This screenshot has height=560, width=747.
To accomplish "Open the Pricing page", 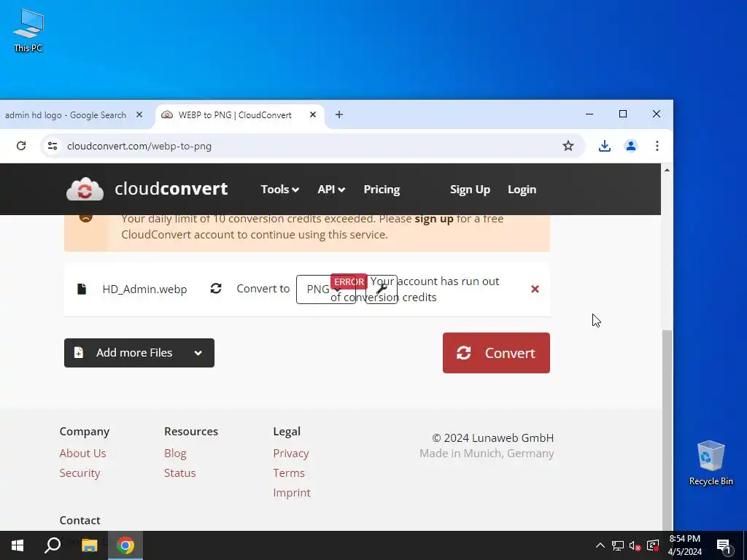I will click(382, 190).
